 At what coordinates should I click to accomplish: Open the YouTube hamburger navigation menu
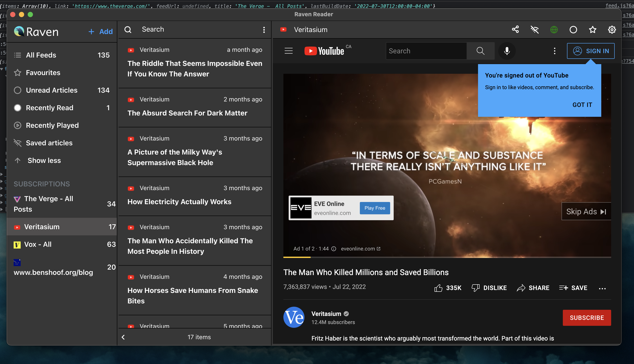[x=289, y=51]
